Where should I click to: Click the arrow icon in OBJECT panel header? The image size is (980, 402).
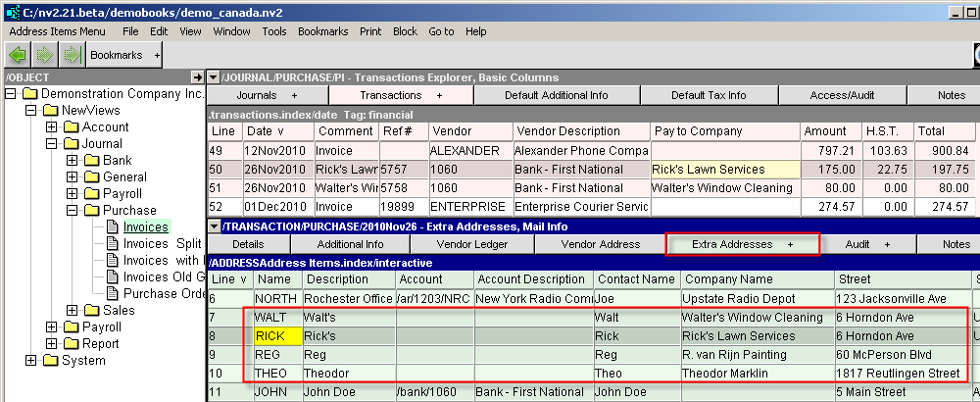pyautogui.click(x=195, y=76)
